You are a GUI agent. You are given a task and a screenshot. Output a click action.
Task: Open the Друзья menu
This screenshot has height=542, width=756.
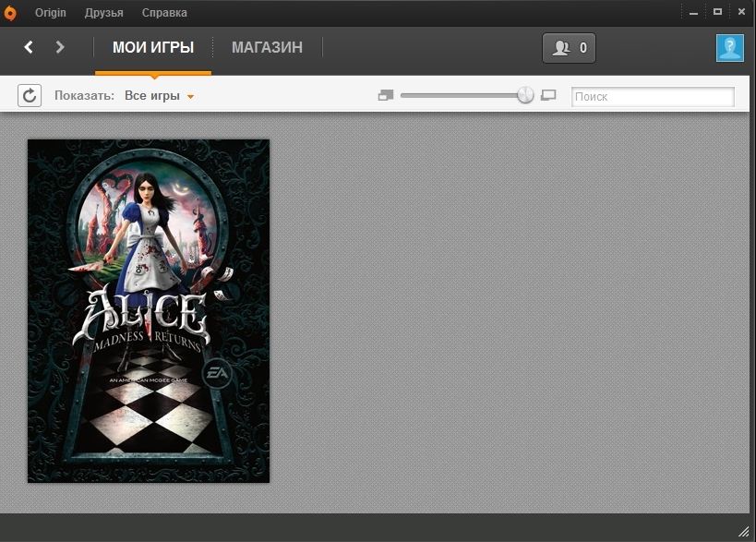[103, 13]
